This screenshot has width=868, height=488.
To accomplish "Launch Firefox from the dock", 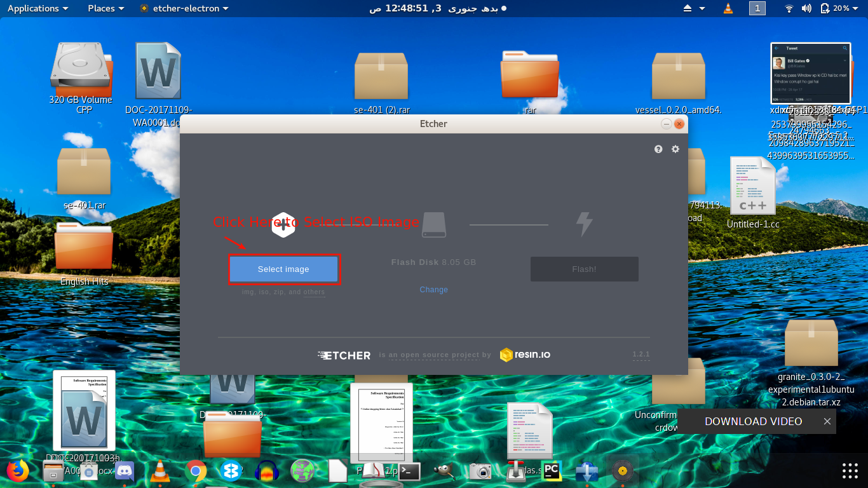I will click(x=18, y=471).
